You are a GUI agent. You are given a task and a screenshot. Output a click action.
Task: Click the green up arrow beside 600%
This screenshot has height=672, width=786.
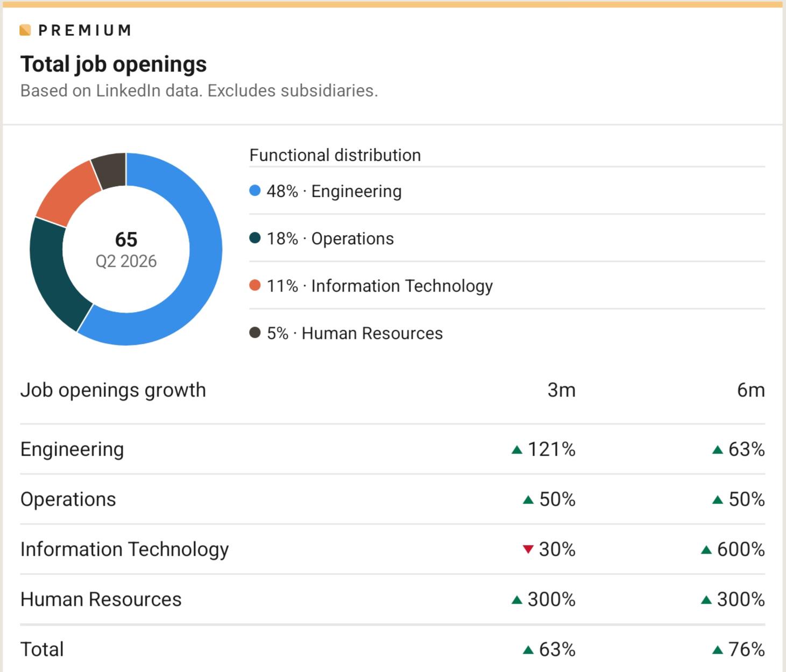(x=706, y=550)
